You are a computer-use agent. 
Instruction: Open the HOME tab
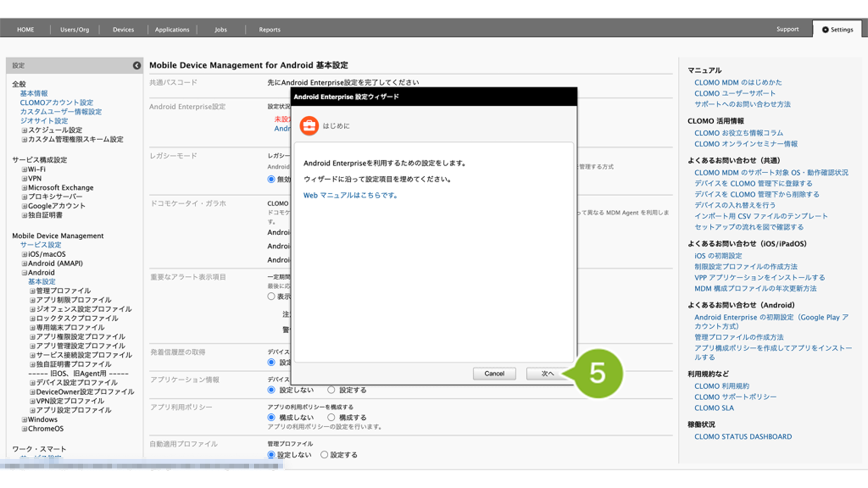pyautogui.click(x=25, y=30)
